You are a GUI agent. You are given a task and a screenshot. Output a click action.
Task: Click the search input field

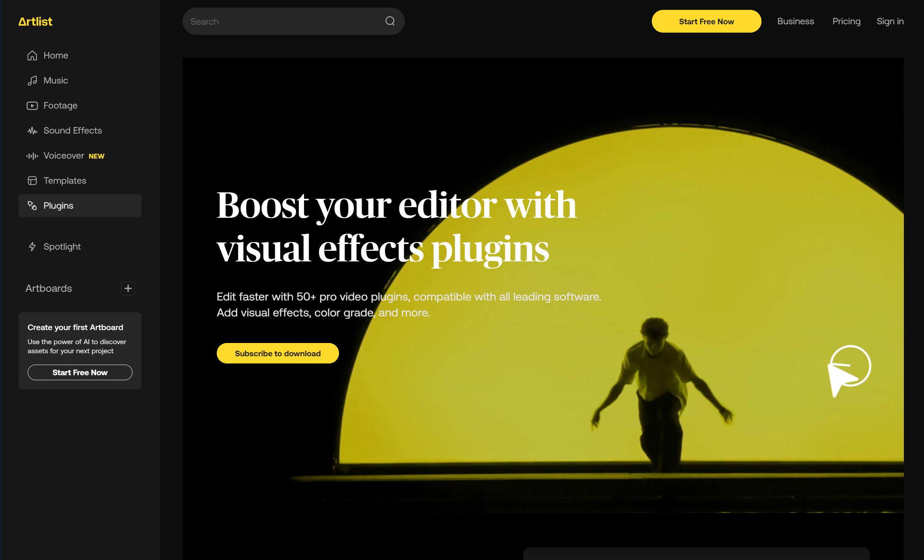tap(292, 21)
